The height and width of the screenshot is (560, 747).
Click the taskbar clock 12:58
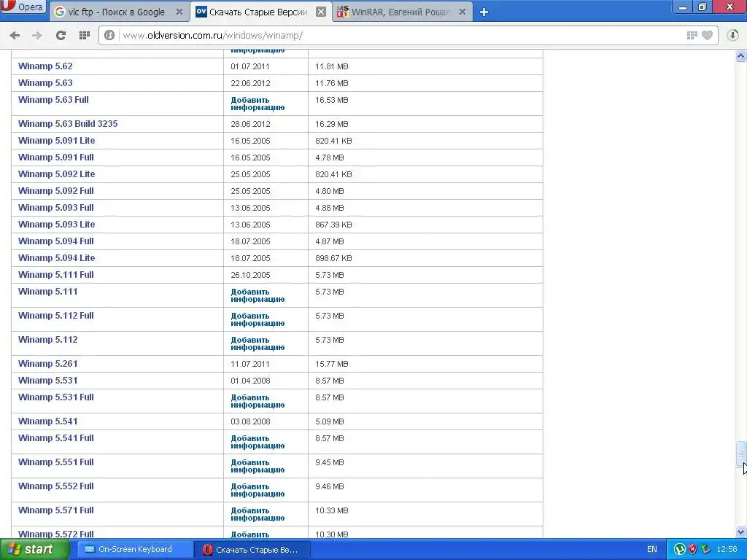pyautogui.click(x=727, y=550)
